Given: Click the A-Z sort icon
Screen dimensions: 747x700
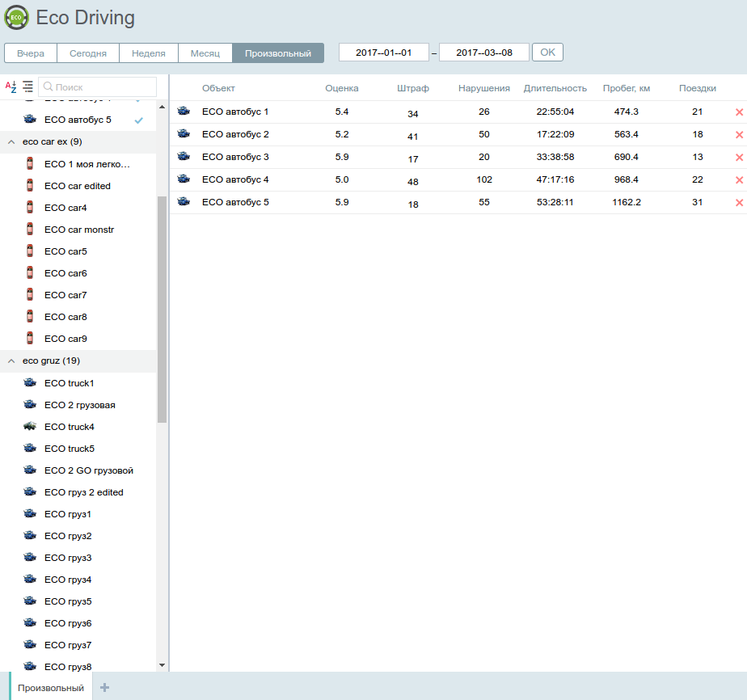Looking at the screenshot, I should [11, 86].
